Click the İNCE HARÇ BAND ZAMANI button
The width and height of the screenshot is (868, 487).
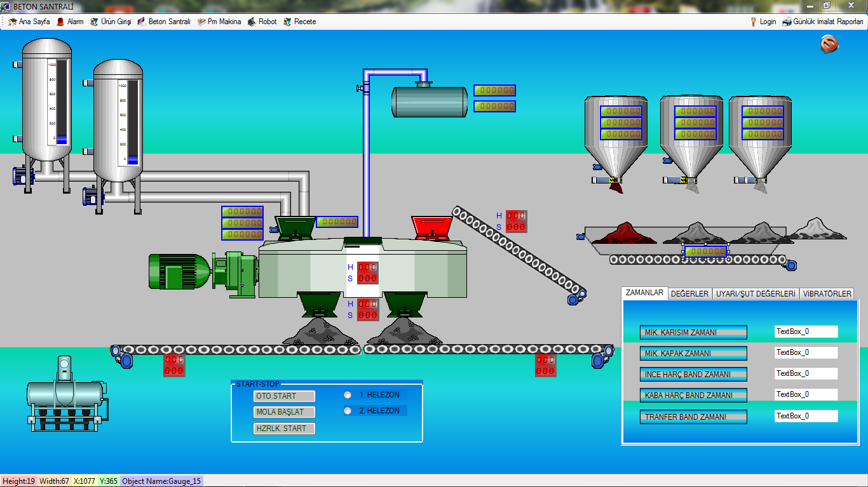[693, 375]
